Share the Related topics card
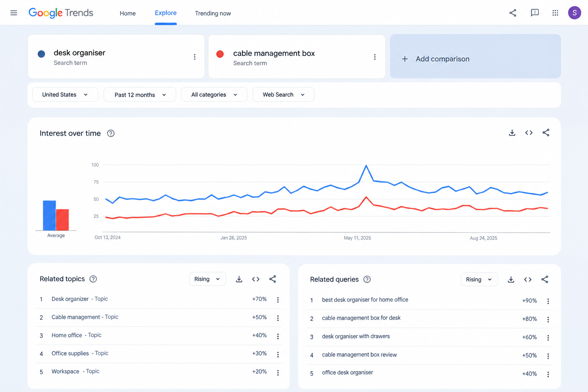588x392 pixels. pyautogui.click(x=273, y=279)
